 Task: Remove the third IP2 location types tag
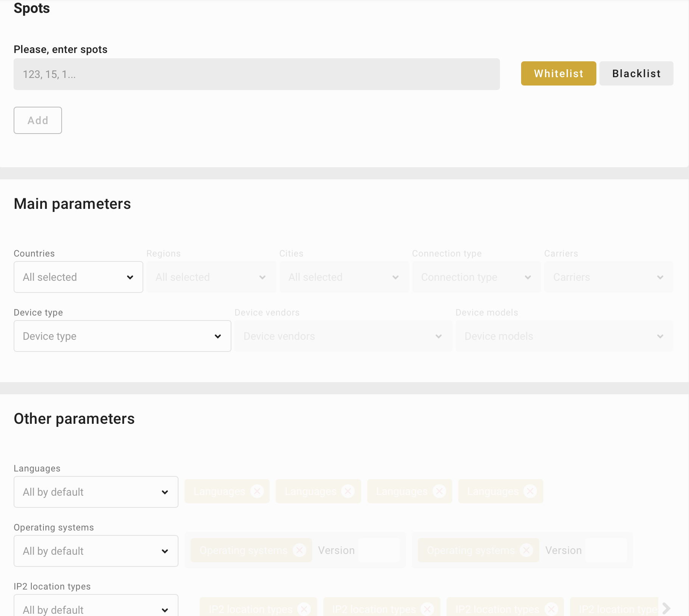(x=551, y=609)
